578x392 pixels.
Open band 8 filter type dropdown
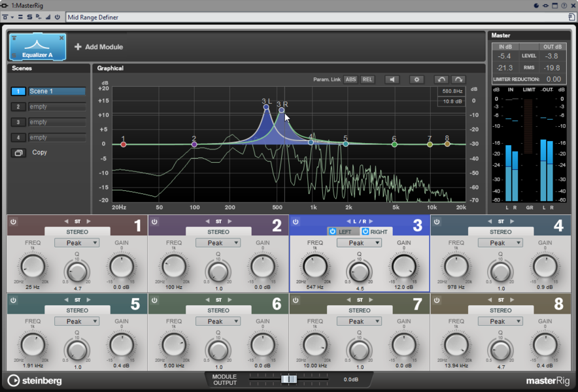(500, 321)
